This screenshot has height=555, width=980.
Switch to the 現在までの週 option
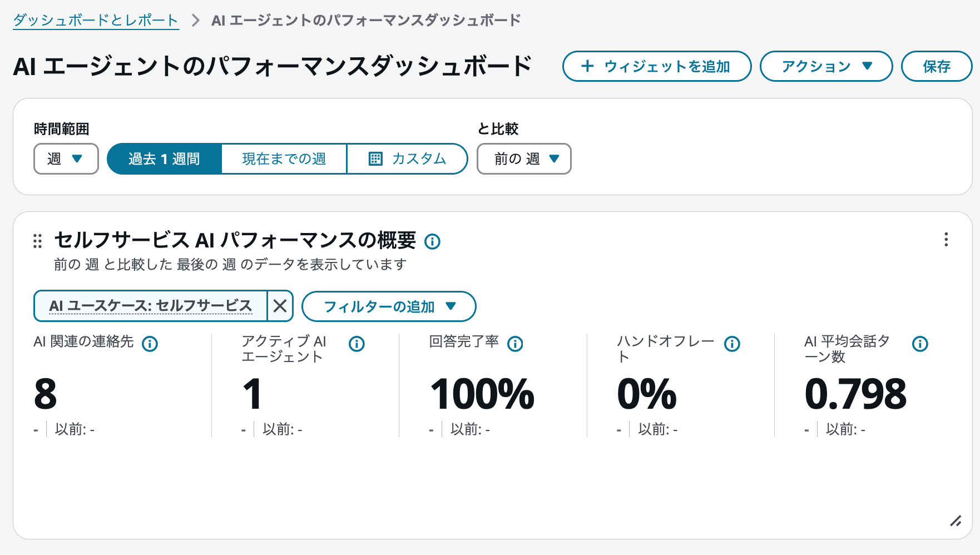tap(284, 158)
